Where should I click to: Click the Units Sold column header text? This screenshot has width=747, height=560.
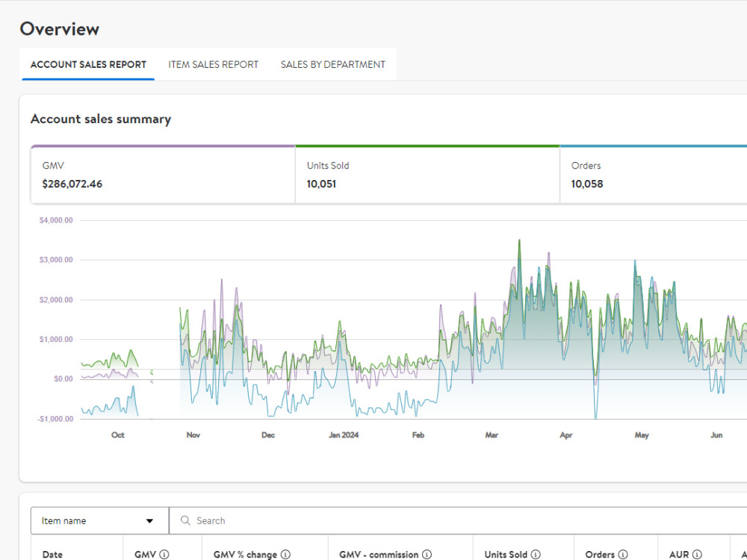(x=506, y=554)
